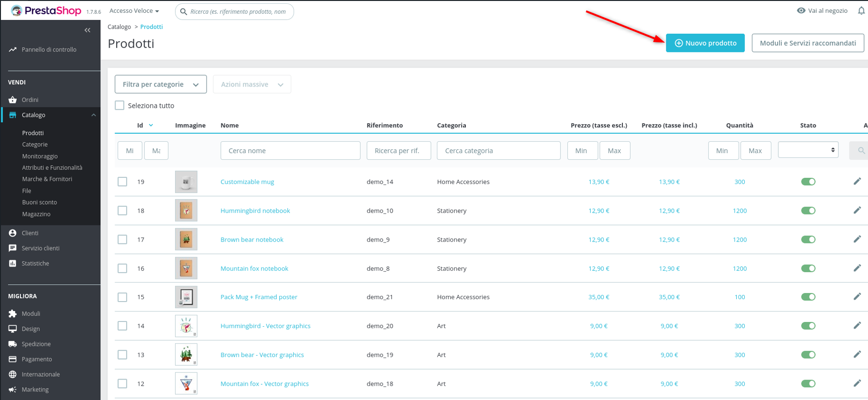Click the Pagamento card icon
Image resolution: width=868 pixels, height=400 pixels.
click(13, 360)
